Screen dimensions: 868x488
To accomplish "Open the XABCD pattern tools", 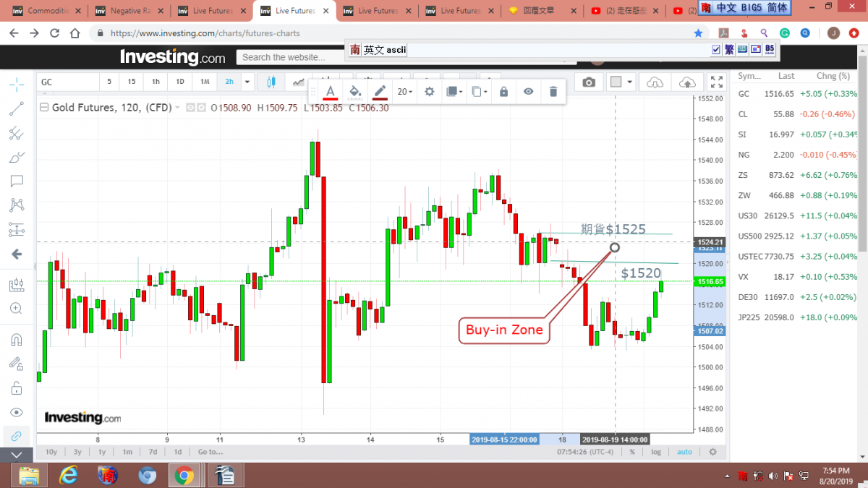I will [x=17, y=205].
